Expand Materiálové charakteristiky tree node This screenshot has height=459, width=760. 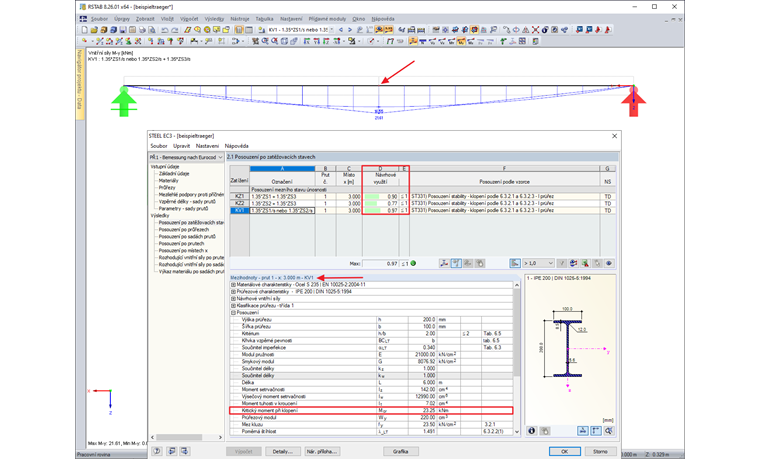[233, 285]
